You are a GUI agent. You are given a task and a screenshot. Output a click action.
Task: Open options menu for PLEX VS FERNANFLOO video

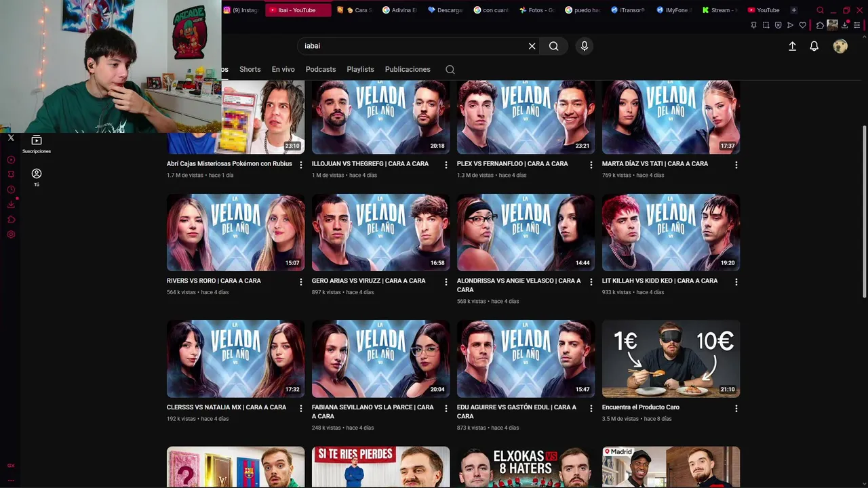coord(591,165)
